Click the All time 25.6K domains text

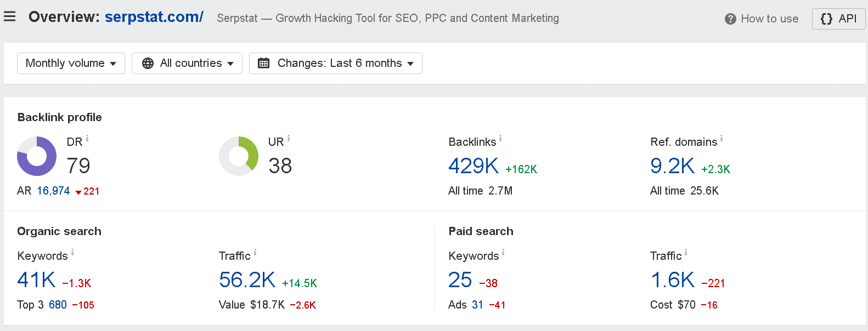click(x=684, y=191)
